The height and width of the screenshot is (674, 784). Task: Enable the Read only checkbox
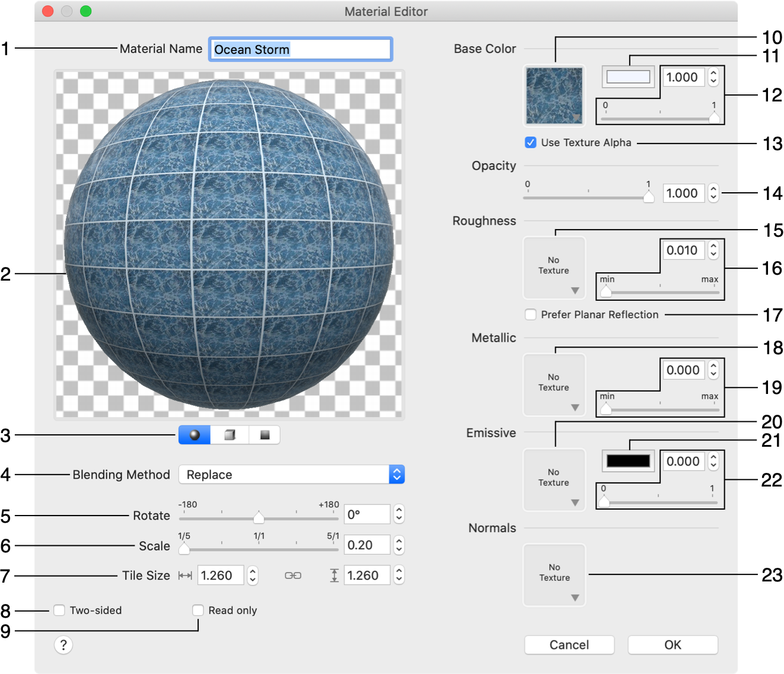point(198,611)
